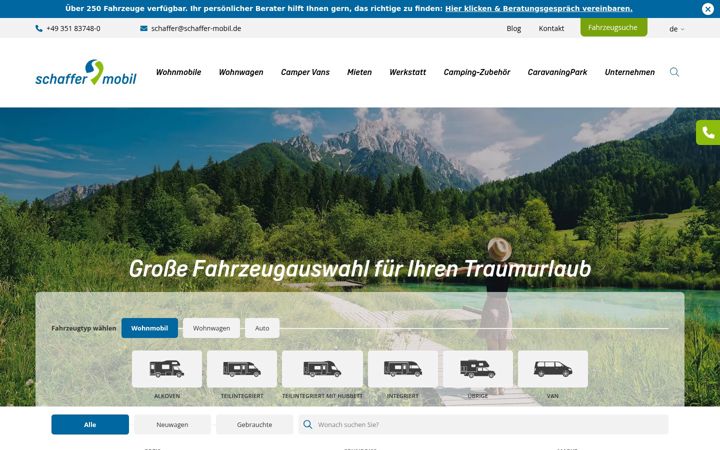This screenshot has height=450, width=720.
Task: Open the CaravaningPark menu
Action: tap(557, 72)
